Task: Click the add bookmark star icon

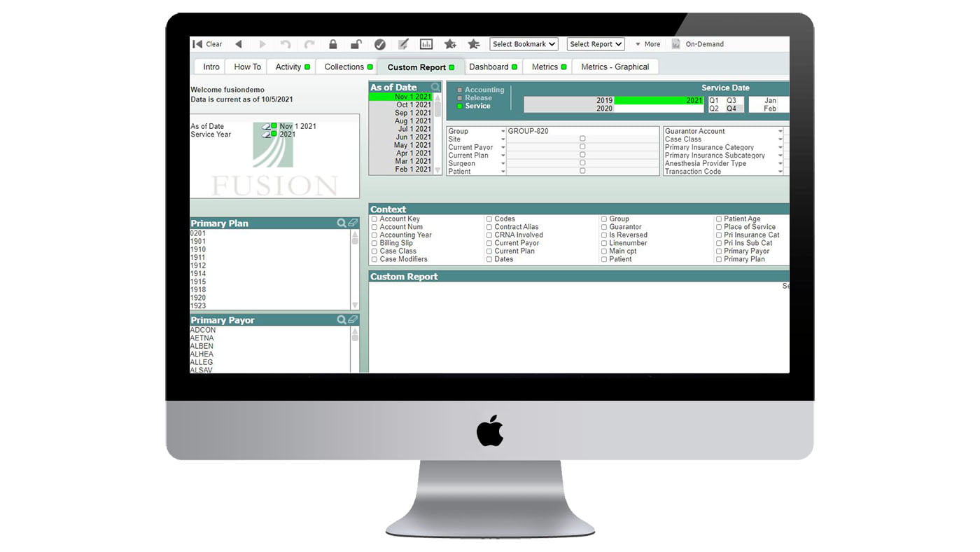Action: click(450, 44)
